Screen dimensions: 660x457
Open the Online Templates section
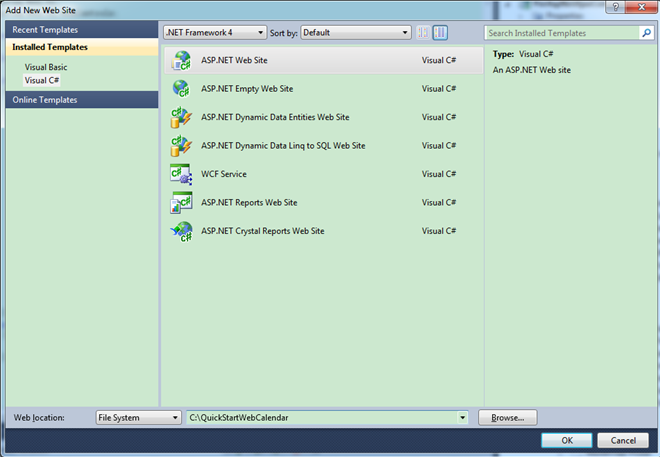pos(82,100)
